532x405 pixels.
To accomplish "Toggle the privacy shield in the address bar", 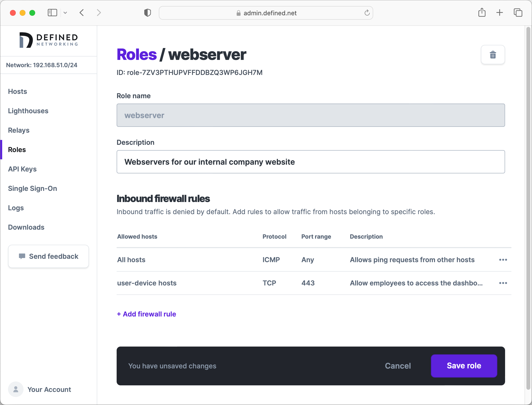I will click(147, 13).
